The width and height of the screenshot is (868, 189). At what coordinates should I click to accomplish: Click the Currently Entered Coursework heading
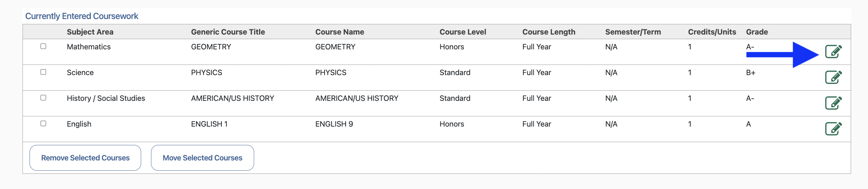click(82, 16)
